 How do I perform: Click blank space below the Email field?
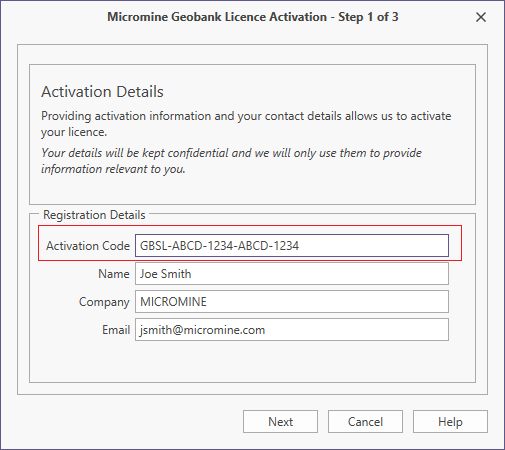pos(252,362)
